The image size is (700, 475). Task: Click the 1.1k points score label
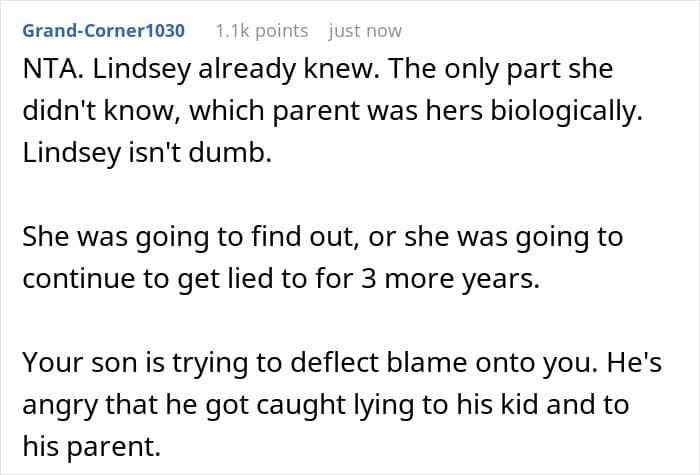click(x=262, y=31)
